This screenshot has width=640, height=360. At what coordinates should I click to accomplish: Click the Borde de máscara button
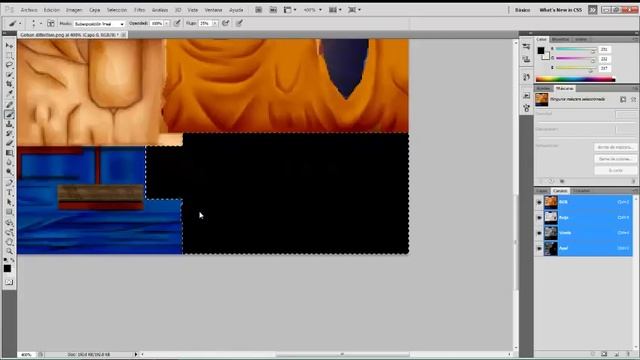pyautogui.click(x=615, y=147)
